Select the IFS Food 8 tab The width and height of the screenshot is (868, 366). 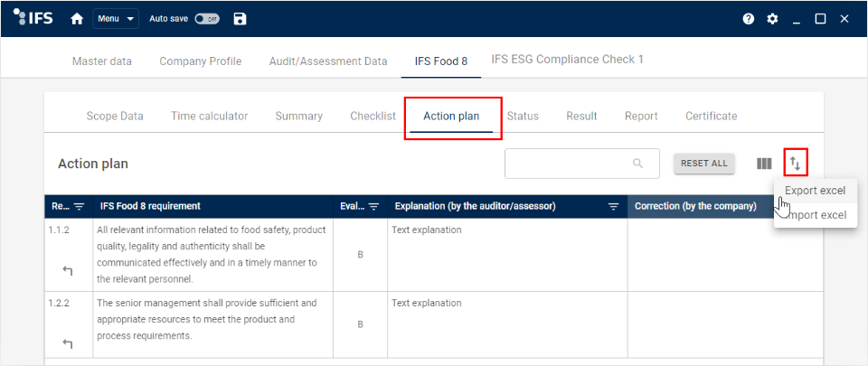[441, 61]
